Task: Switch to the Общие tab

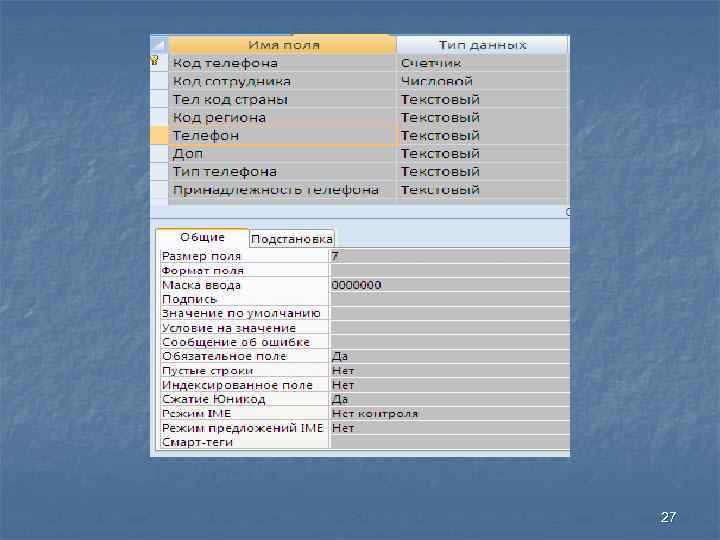Action: click(x=202, y=237)
